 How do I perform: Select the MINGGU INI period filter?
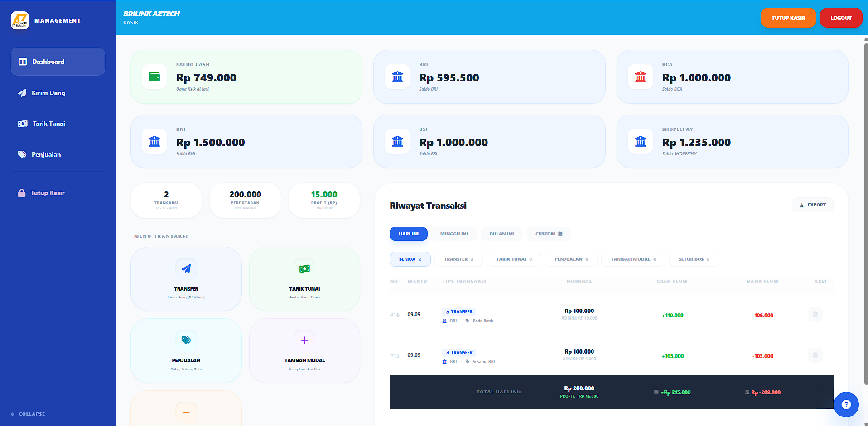click(x=454, y=234)
